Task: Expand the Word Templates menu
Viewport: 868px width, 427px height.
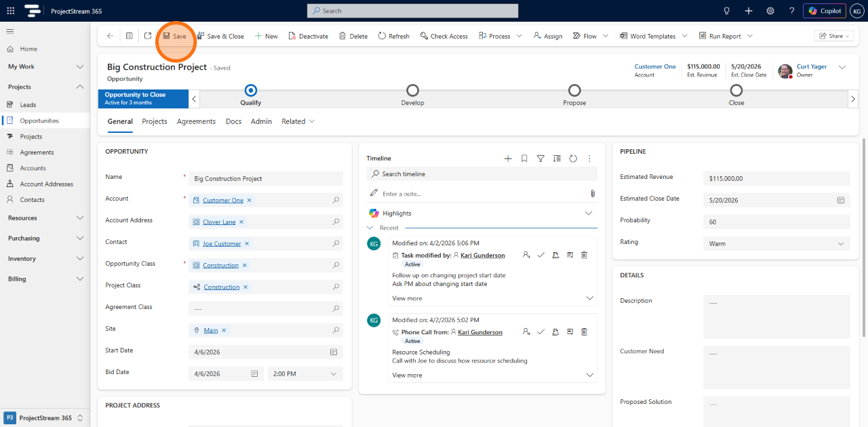Action: tap(684, 36)
